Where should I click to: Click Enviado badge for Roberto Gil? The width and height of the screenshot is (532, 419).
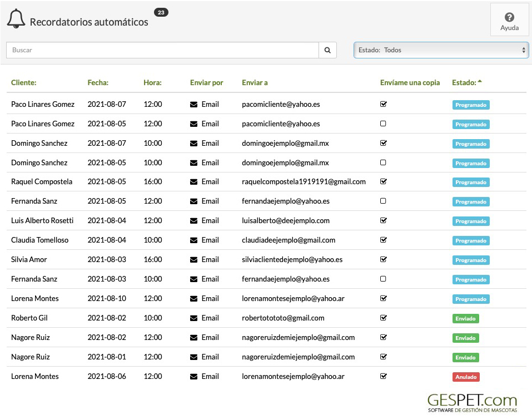(x=465, y=318)
